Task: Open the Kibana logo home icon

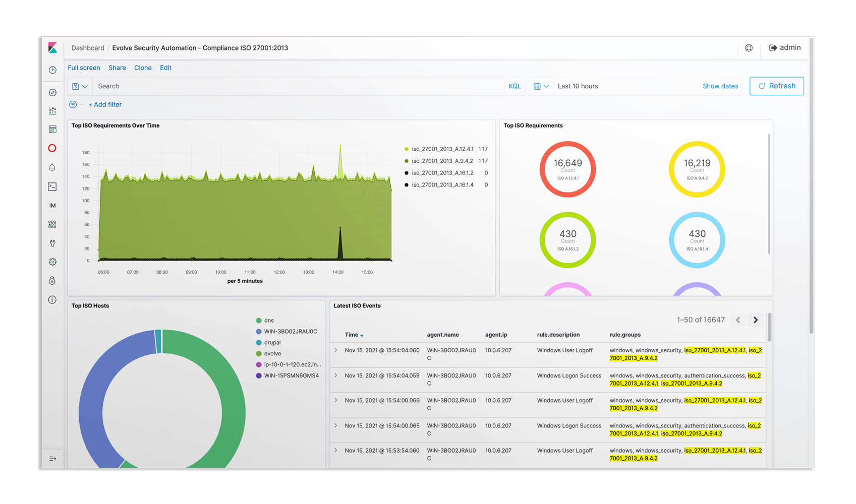Action: click(x=52, y=48)
